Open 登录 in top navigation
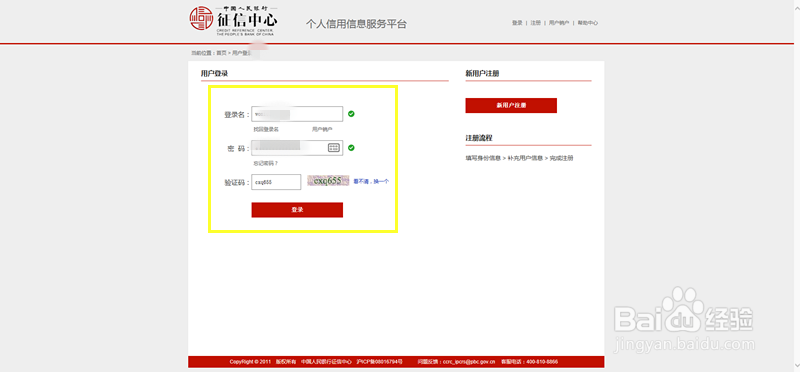Viewport: 800px width, 372px height. pos(517,23)
